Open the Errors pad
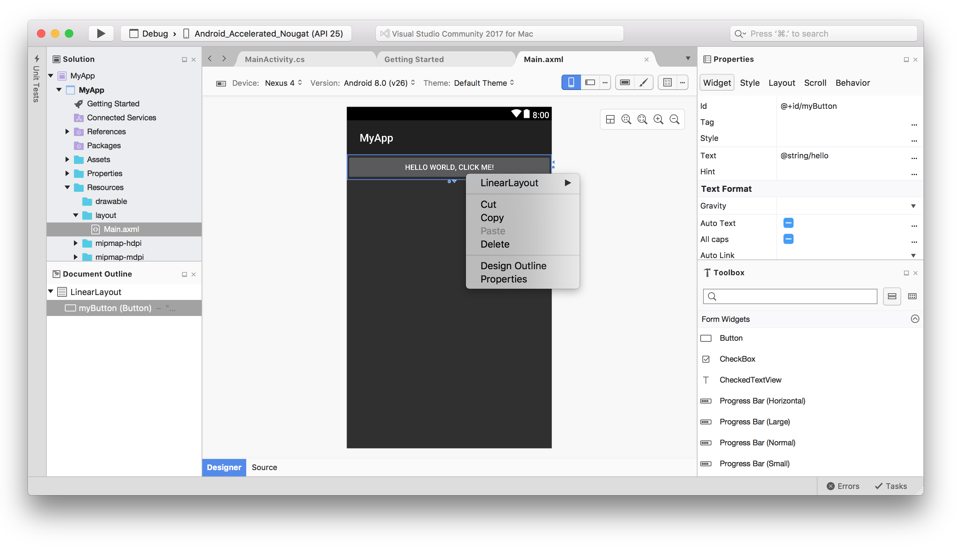The width and height of the screenshot is (980, 551). click(843, 486)
